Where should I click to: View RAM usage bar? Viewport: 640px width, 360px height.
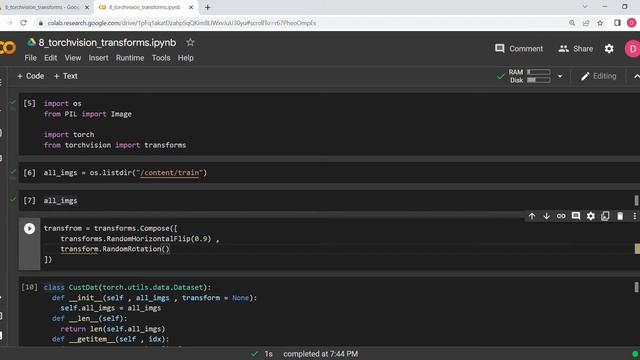[538, 72]
